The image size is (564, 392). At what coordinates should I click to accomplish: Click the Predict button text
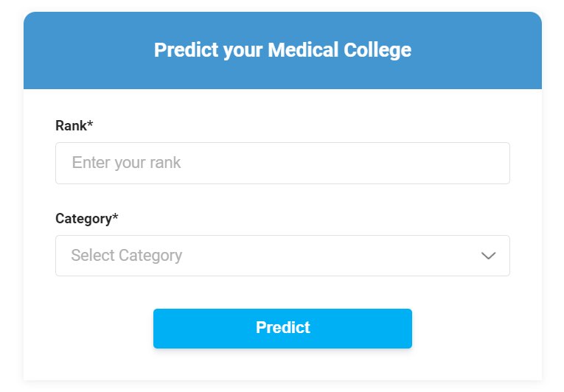point(282,328)
